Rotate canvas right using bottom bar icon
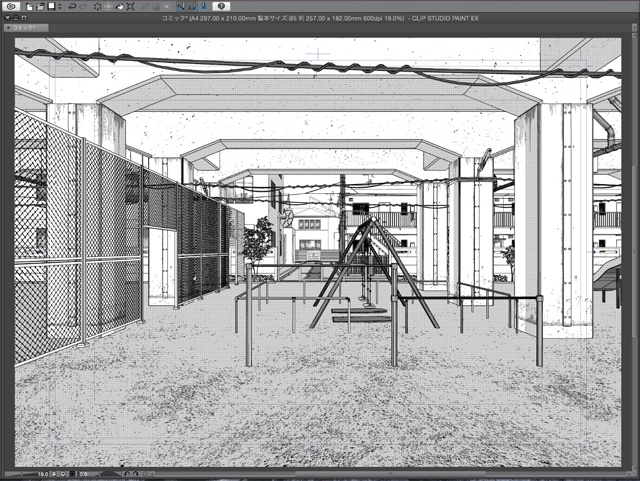The height and width of the screenshot is (481, 640). (x=135, y=474)
